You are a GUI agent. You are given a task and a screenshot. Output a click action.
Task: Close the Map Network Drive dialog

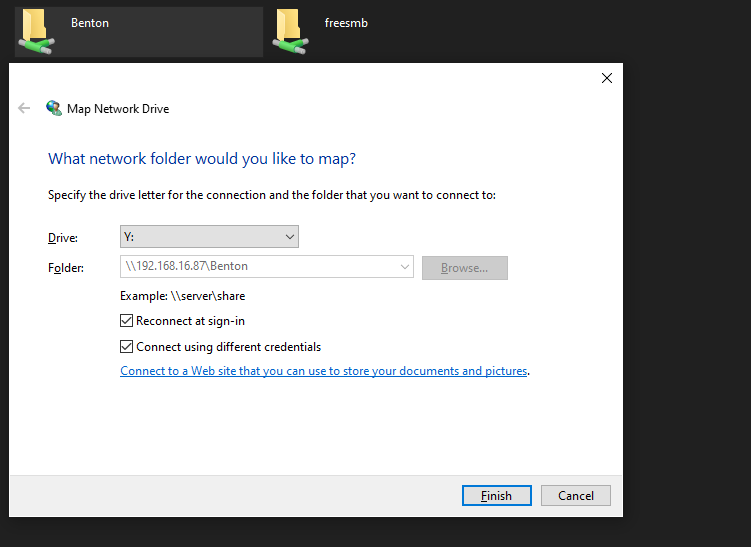click(607, 78)
